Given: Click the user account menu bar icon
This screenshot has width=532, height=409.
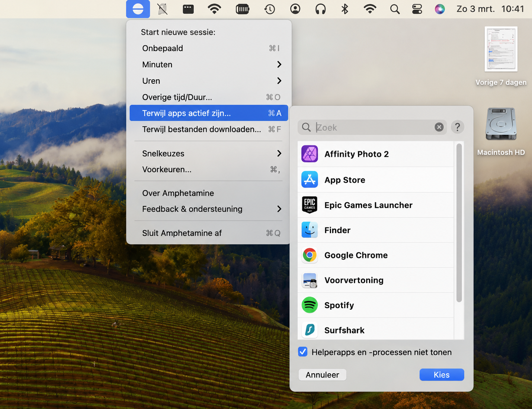Looking at the screenshot, I should pos(295,9).
